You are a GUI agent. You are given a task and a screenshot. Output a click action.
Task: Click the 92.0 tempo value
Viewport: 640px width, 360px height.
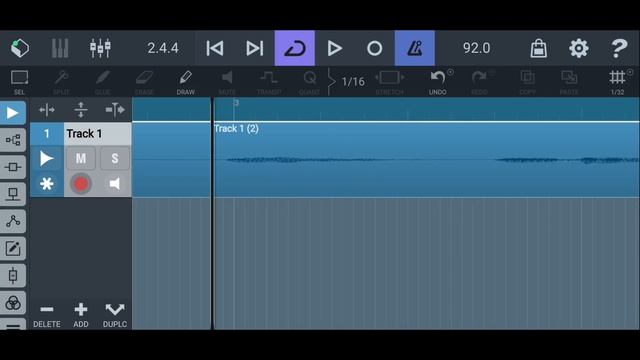(476, 48)
